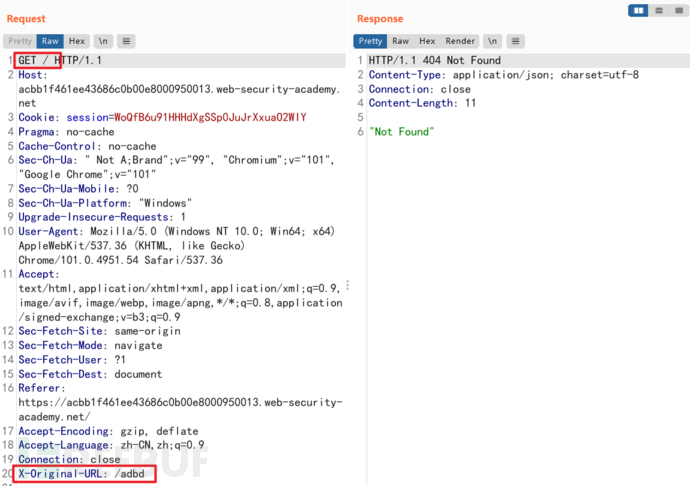Toggle non-printable \n characters in Response
The image size is (690, 486).
(x=492, y=41)
